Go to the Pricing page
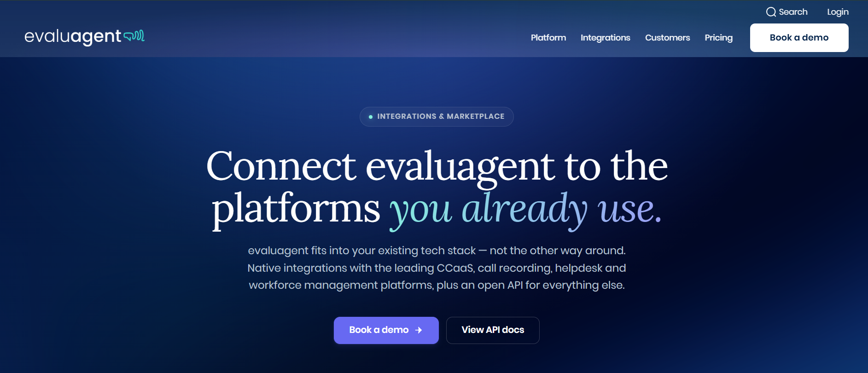 pyautogui.click(x=719, y=38)
